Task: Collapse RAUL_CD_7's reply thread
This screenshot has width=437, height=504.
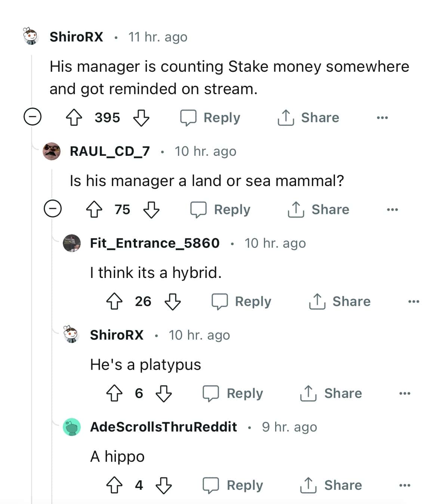Action: [53, 210]
